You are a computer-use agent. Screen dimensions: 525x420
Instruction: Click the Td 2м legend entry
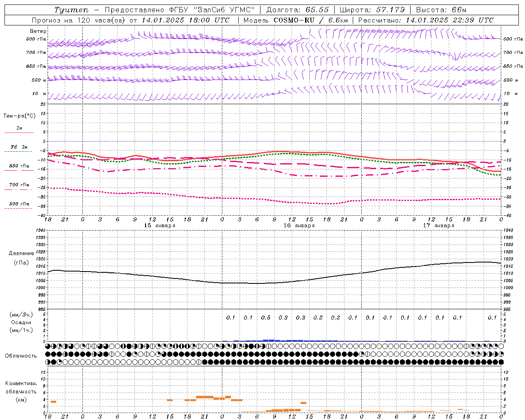[19, 147]
